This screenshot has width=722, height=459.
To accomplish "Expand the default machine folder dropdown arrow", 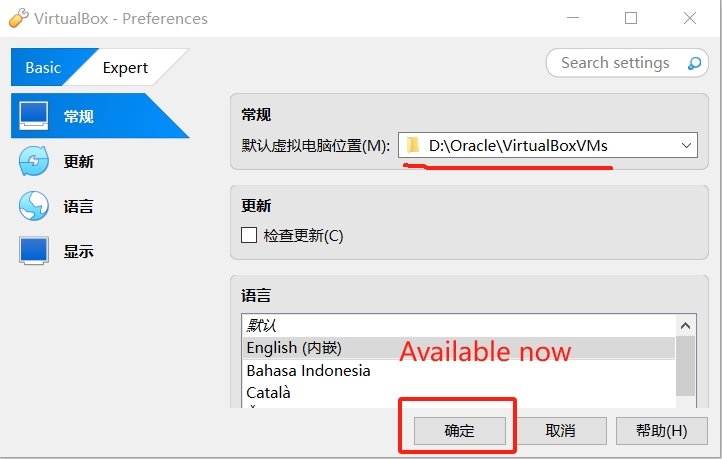I will (686, 145).
